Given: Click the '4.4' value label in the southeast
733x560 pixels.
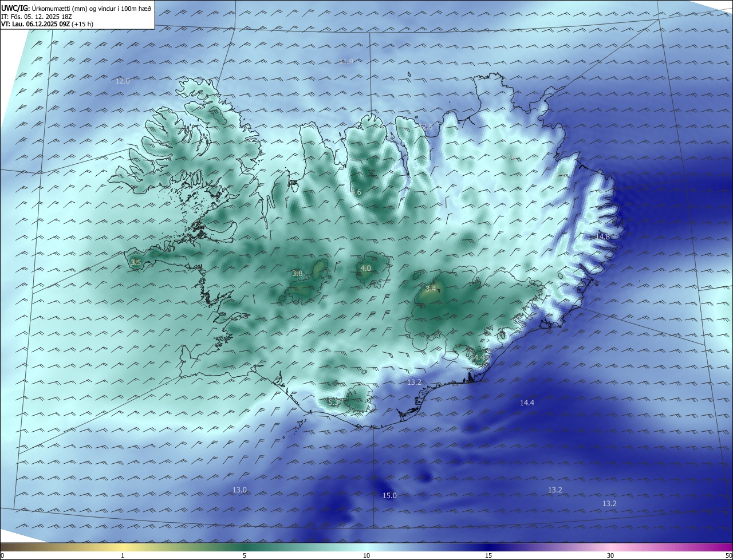Looking at the screenshot, I should tap(479, 358).
